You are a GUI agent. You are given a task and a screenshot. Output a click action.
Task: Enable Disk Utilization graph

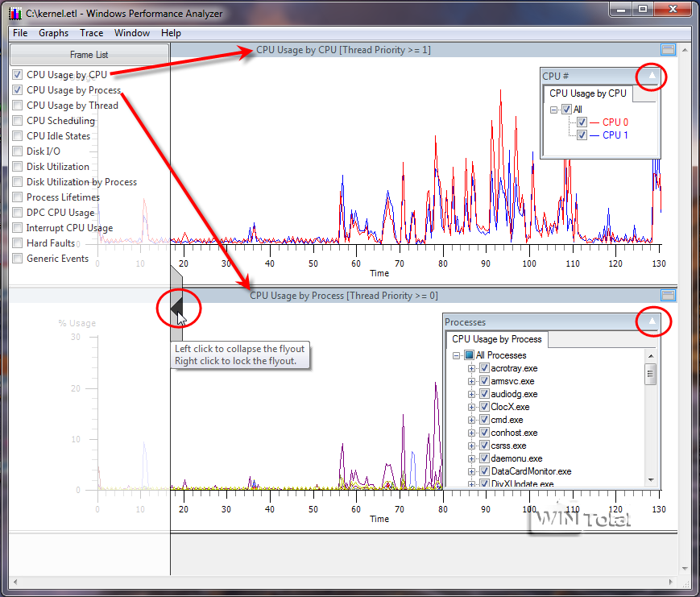pyautogui.click(x=18, y=167)
